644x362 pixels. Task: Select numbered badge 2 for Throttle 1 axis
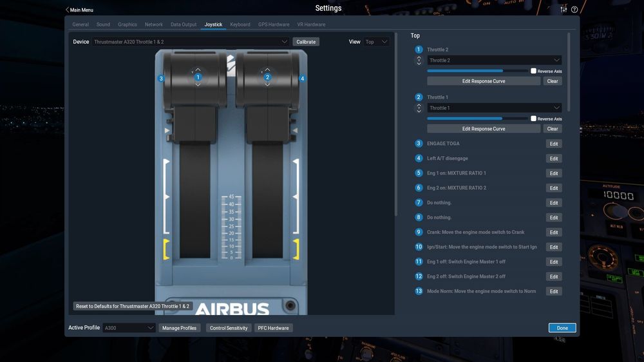click(x=419, y=97)
